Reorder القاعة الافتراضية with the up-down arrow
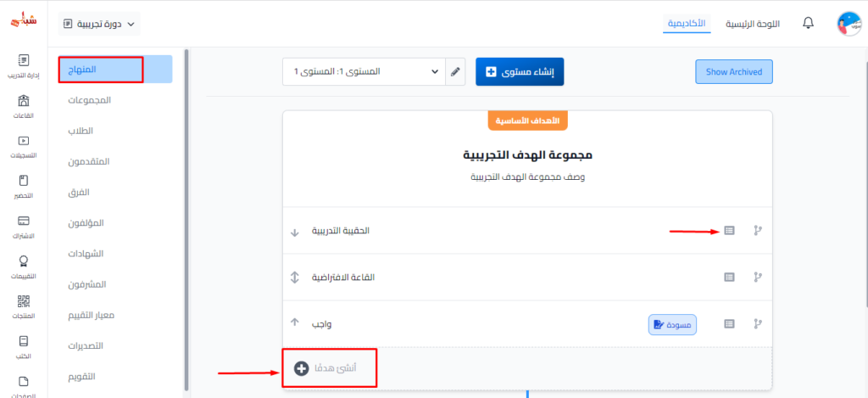This screenshot has width=868, height=398. coord(294,277)
